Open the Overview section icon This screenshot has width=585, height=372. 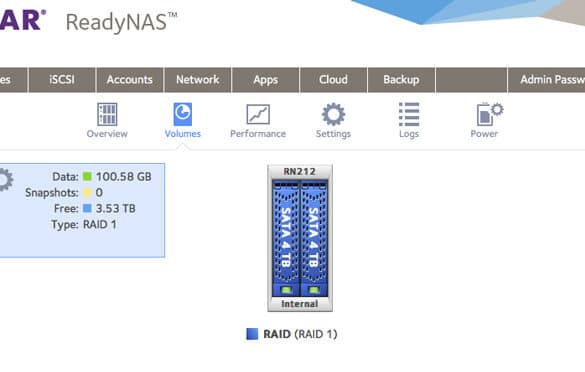107,114
